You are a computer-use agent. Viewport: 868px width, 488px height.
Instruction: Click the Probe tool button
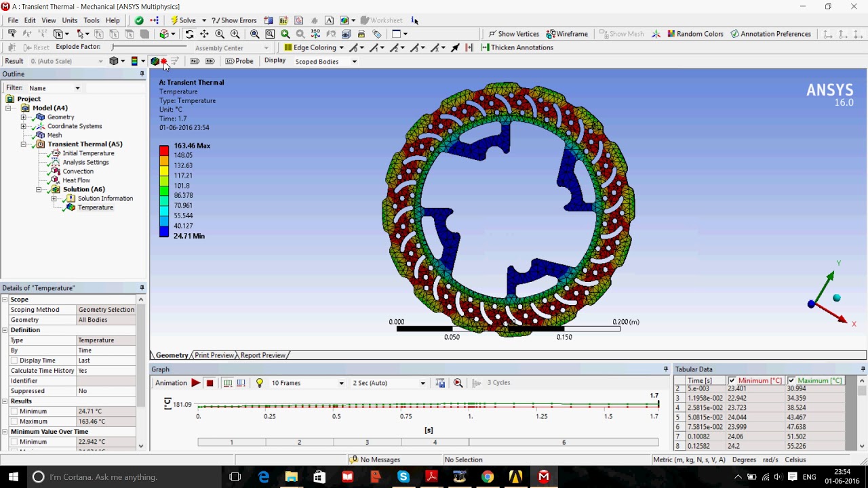[x=239, y=61]
